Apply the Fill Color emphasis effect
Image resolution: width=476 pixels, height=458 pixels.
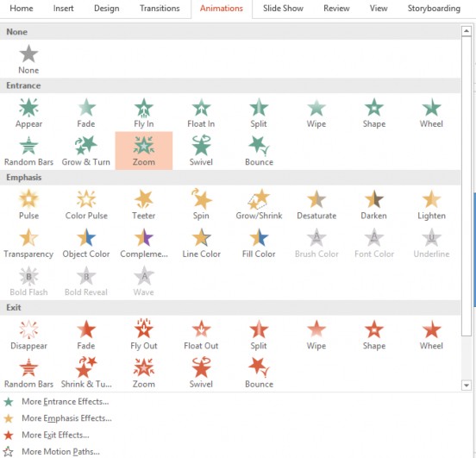point(259,243)
